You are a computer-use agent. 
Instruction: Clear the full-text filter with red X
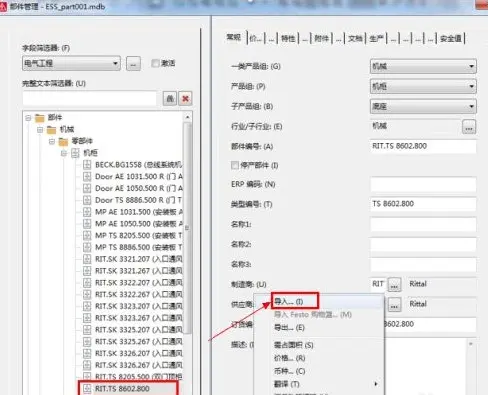pos(185,98)
